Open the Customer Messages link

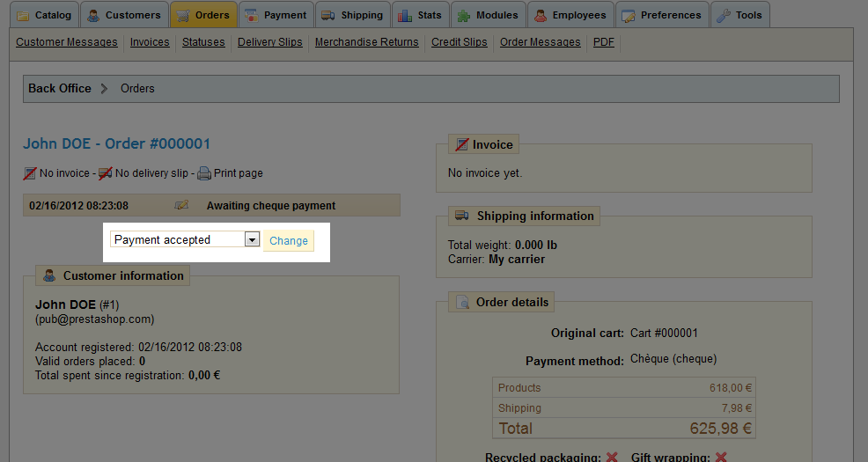tap(67, 42)
